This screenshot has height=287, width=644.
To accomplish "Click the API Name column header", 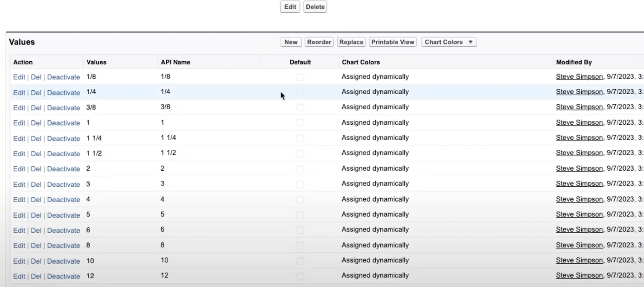I will (175, 62).
